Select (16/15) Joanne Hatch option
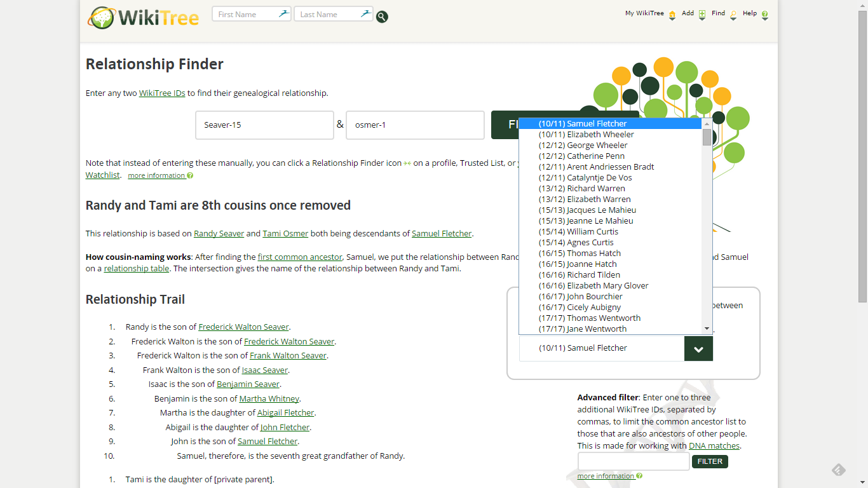Screen dimensions: 868x488 click(x=611, y=264)
